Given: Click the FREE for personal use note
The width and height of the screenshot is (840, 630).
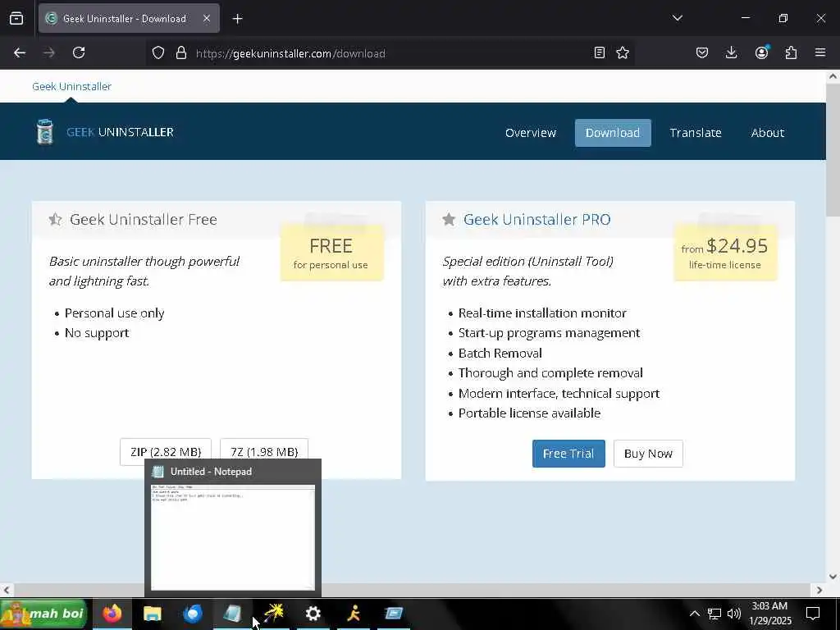Looking at the screenshot, I should coord(331,253).
